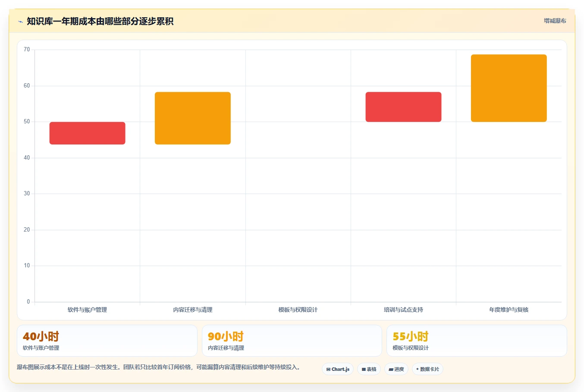Click the y-axis value 60
The width and height of the screenshot is (584, 392).
[x=27, y=86]
